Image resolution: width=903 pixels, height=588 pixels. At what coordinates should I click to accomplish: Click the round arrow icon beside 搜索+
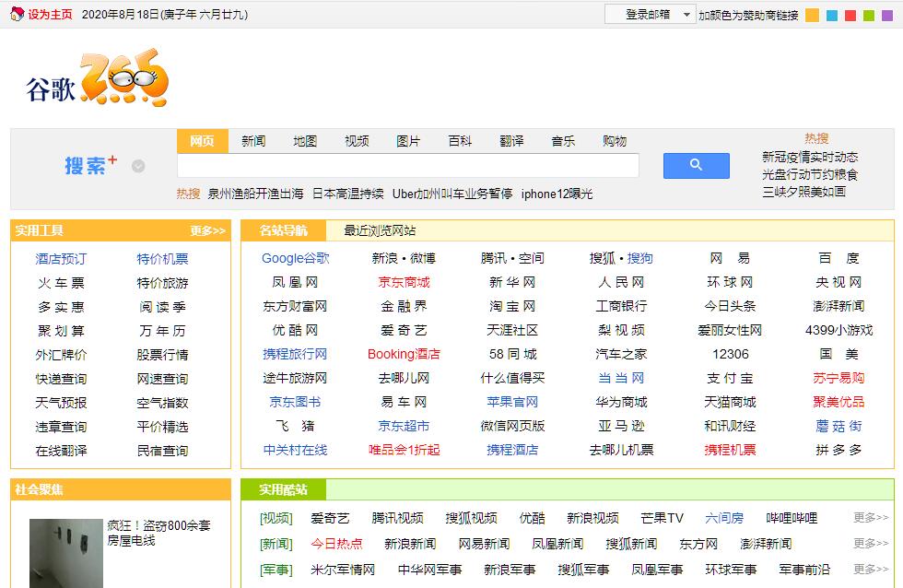tap(138, 166)
